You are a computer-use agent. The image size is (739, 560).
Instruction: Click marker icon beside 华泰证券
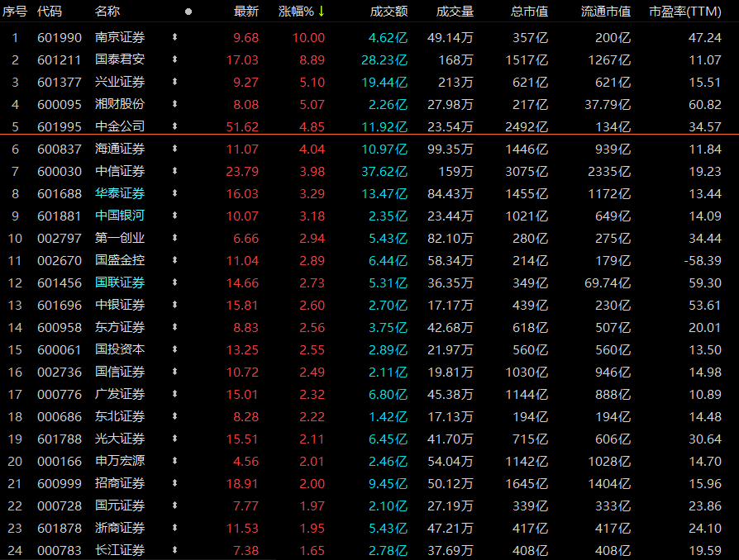pos(175,193)
